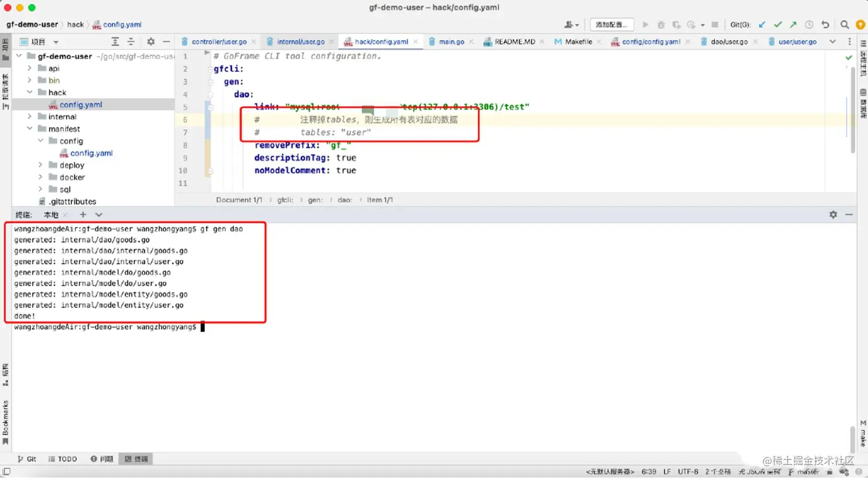Open the terminal tab options chevron

click(99, 214)
